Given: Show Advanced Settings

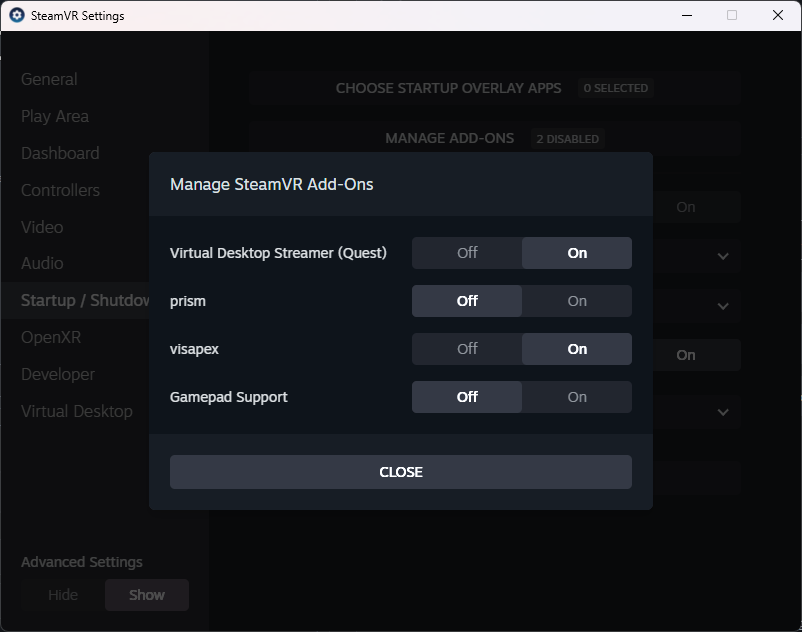Looking at the screenshot, I should [x=147, y=595].
